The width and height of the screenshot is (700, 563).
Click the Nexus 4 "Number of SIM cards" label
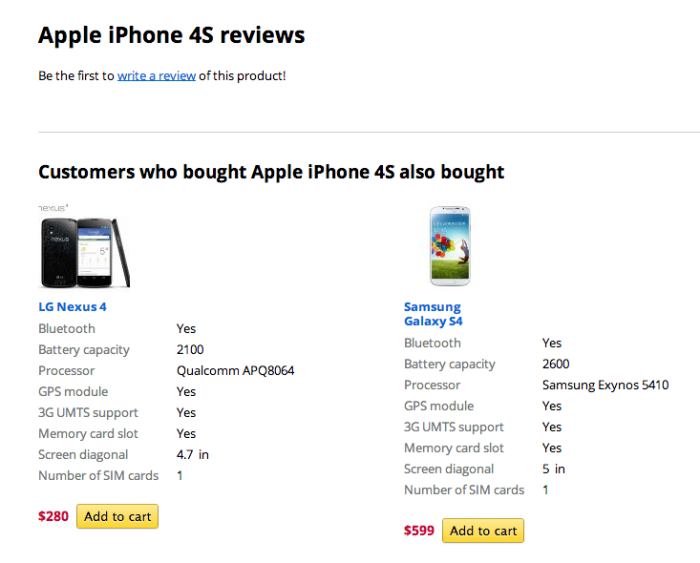(98, 476)
